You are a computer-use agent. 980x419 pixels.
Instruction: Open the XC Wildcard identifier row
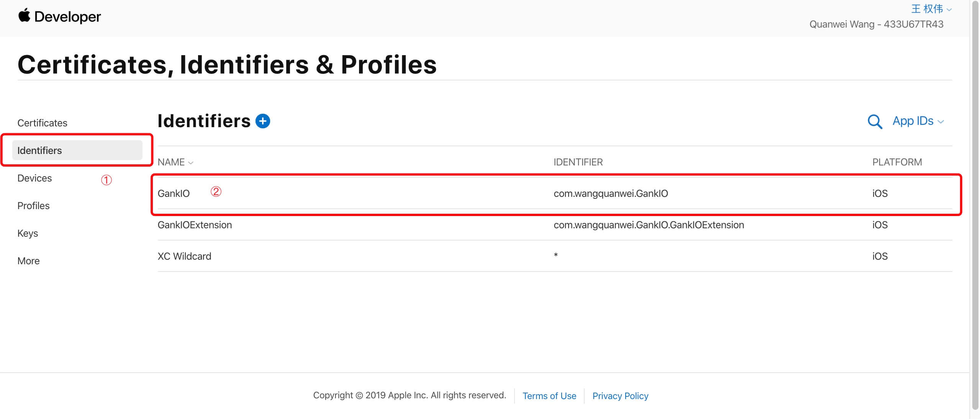point(555,256)
